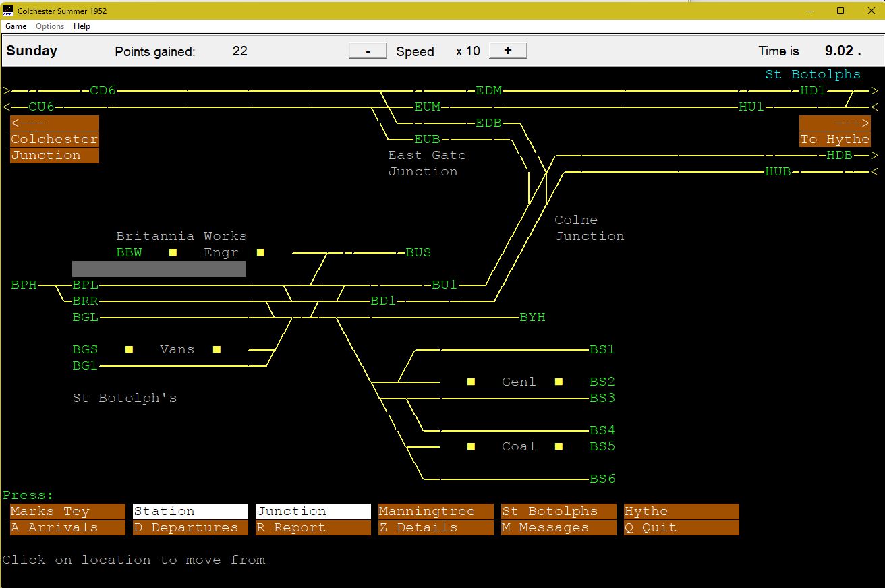Click the Marks Tey location button
Viewport: 885px width, 588px height.
pos(67,512)
